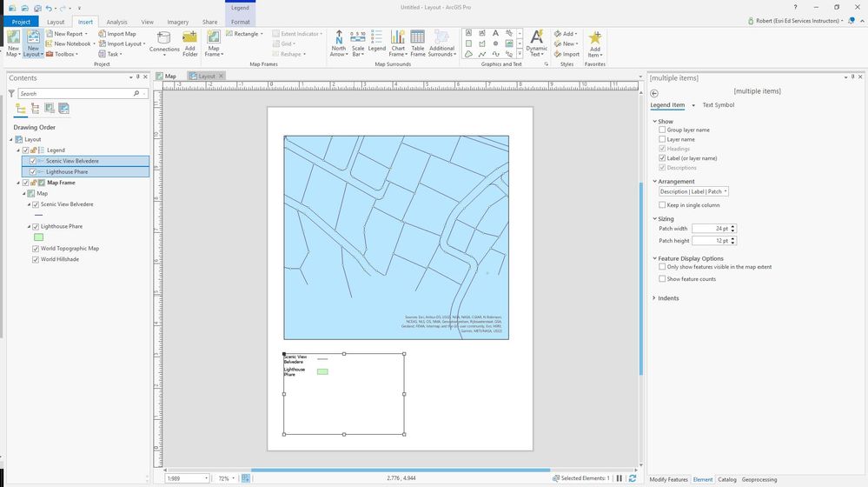Select Scenic View Belvedere legend item in Contents
This screenshot has width=868, height=487.
click(85, 161)
